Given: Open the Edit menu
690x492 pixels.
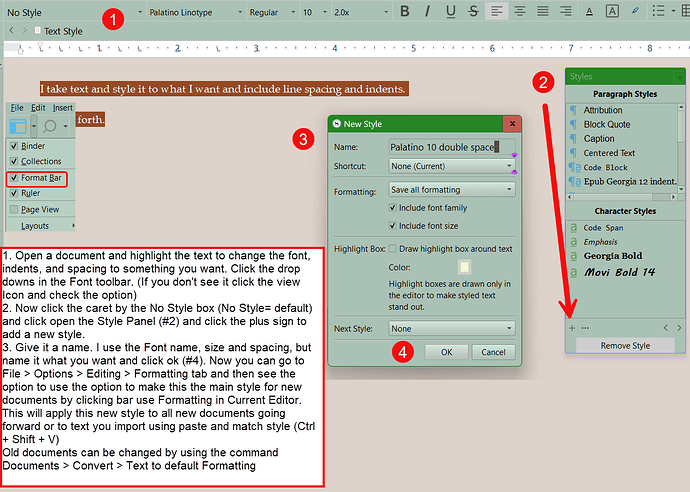Looking at the screenshot, I should point(38,107).
